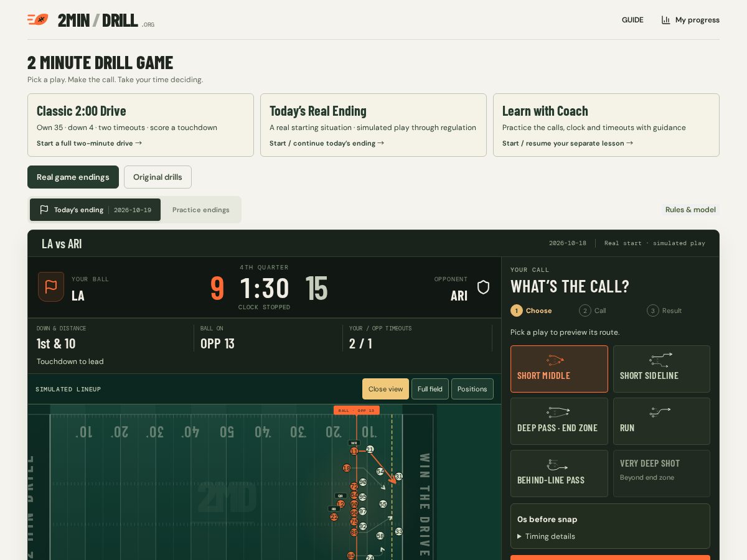Image resolution: width=747 pixels, height=560 pixels.
Task: Click the 1st & 10 down text
Action: click(x=56, y=343)
